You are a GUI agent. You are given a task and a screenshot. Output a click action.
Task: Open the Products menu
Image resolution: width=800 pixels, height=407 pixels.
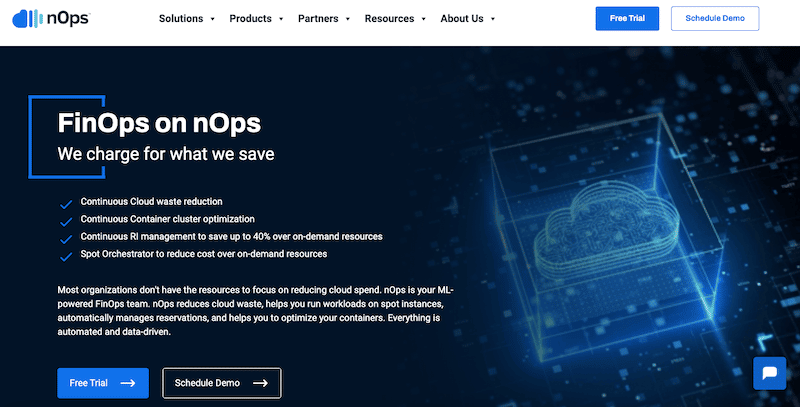pyautogui.click(x=251, y=18)
